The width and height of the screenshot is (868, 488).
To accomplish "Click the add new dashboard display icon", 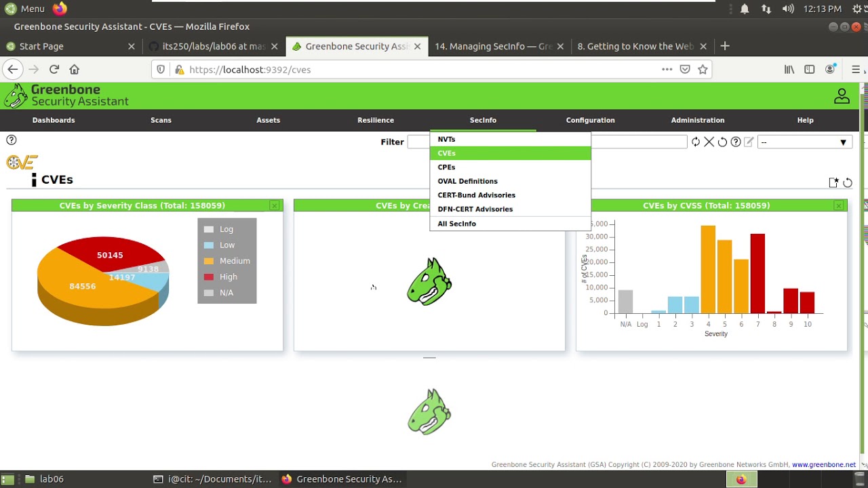I will (x=834, y=182).
